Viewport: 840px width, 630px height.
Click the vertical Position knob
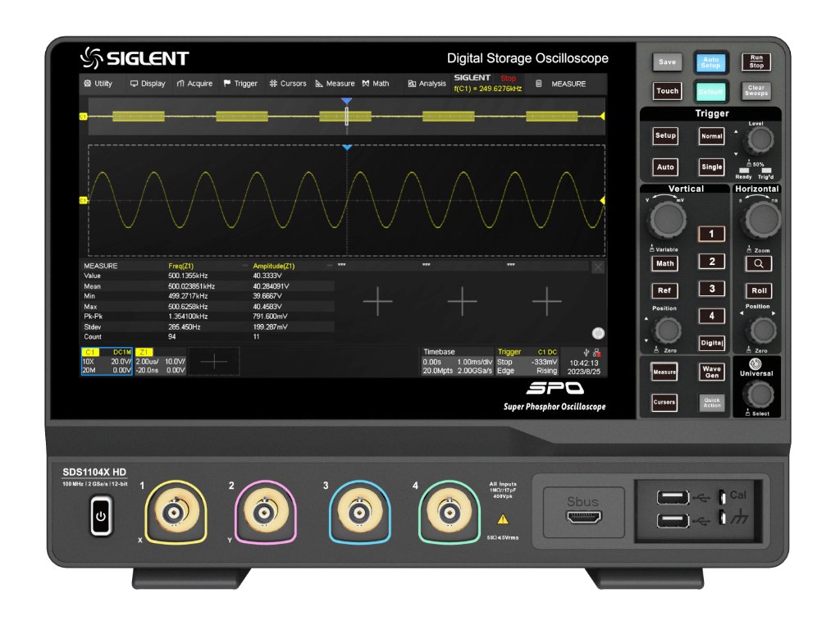pos(668,330)
